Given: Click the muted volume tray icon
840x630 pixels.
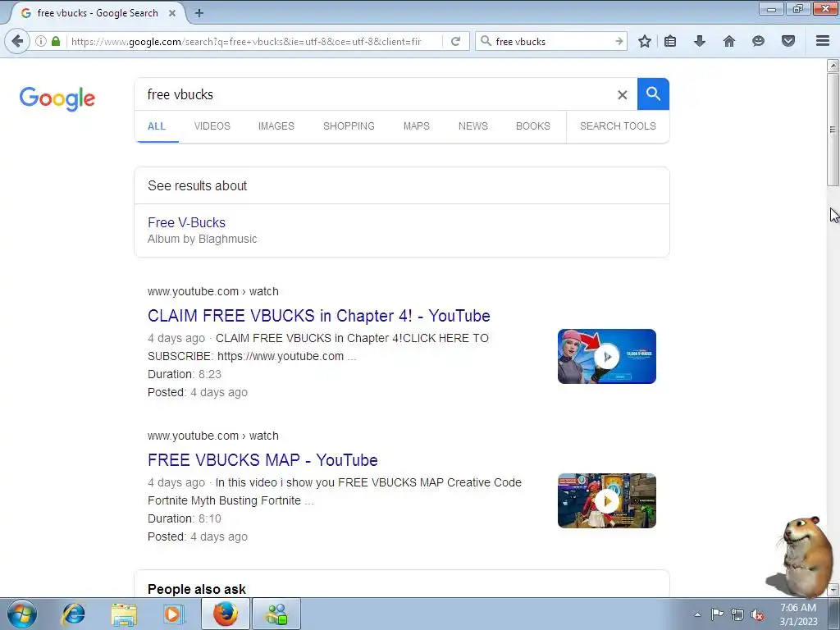Looking at the screenshot, I should [x=757, y=614].
